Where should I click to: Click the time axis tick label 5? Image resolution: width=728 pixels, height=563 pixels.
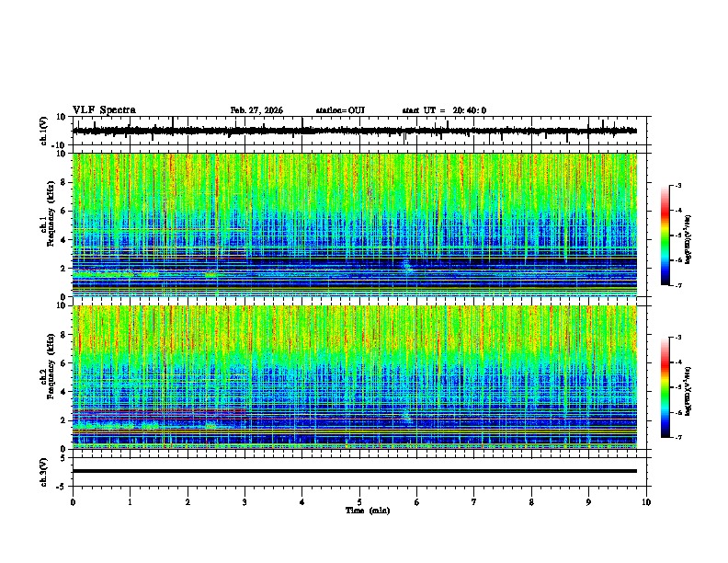click(x=359, y=502)
